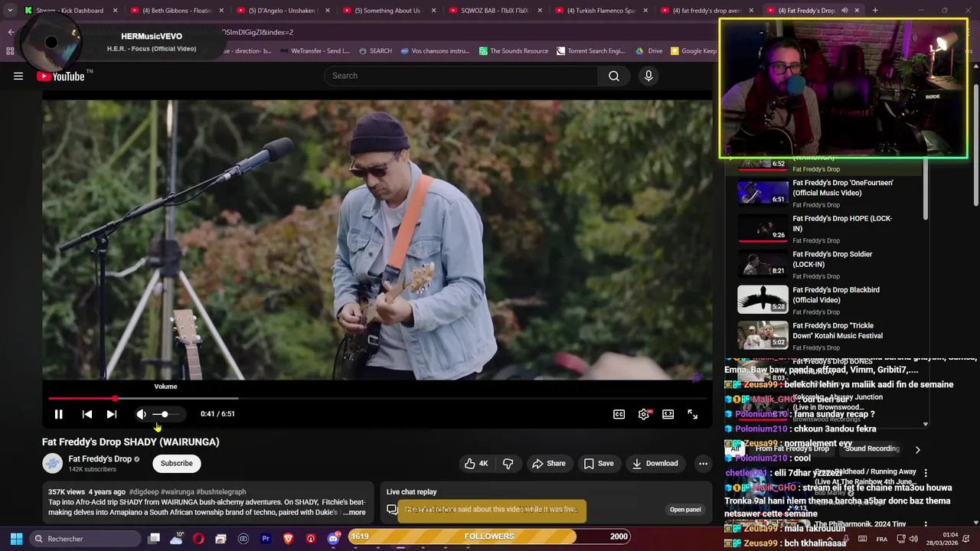The width and height of the screenshot is (980, 551).
Task: Select 'Sound Recording' filter chip
Action: pos(872,449)
